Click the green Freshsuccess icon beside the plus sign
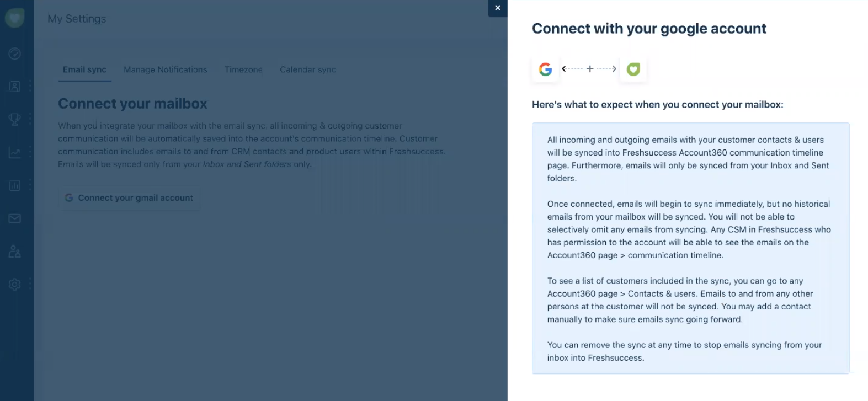Image resolution: width=868 pixels, height=401 pixels. pyautogui.click(x=633, y=69)
